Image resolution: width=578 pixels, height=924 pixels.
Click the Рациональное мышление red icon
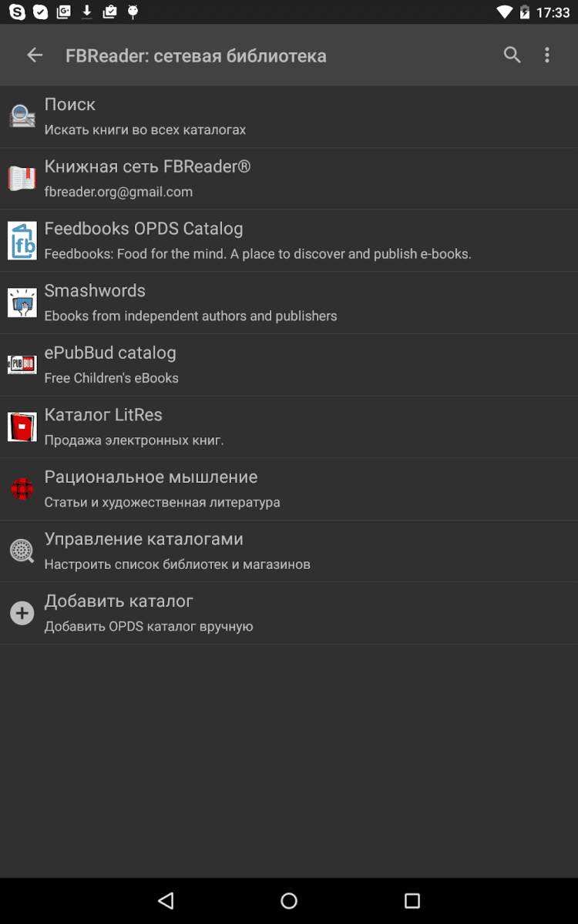click(22, 489)
